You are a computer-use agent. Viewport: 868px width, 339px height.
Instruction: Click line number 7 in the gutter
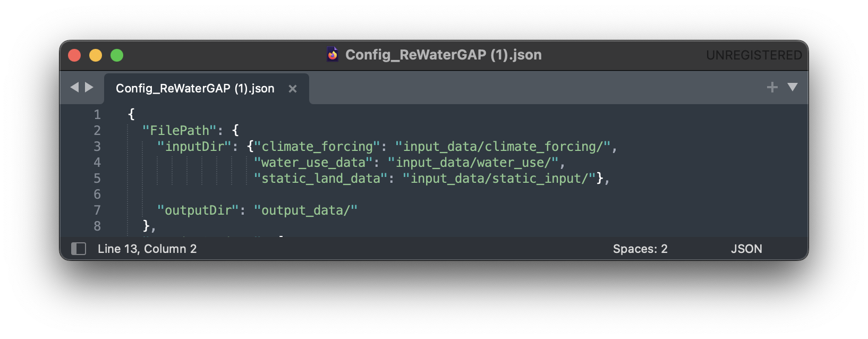point(97,210)
